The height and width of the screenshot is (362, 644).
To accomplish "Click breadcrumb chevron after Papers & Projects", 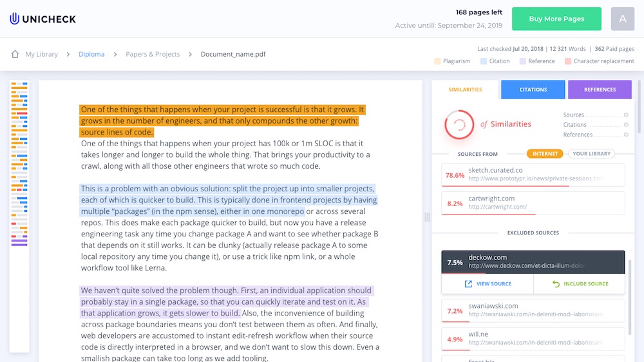I will (190, 54).
